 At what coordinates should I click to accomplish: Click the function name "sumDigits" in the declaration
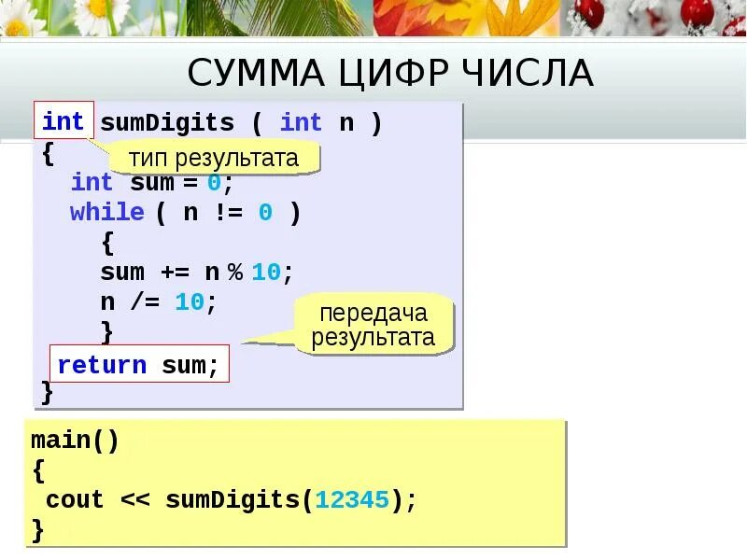click(167, 123)
